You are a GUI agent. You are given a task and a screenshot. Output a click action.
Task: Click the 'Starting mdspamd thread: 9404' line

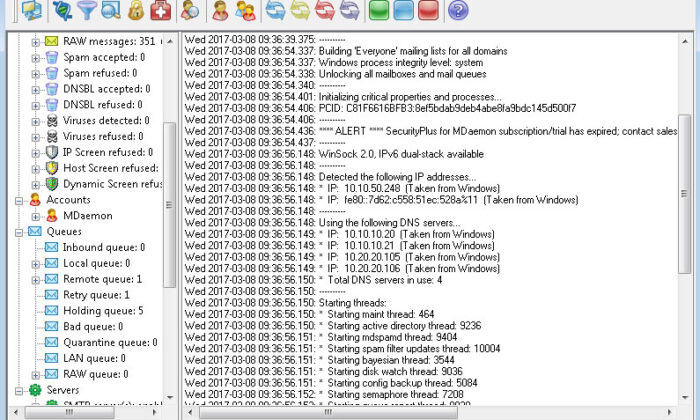click(321, 337)
